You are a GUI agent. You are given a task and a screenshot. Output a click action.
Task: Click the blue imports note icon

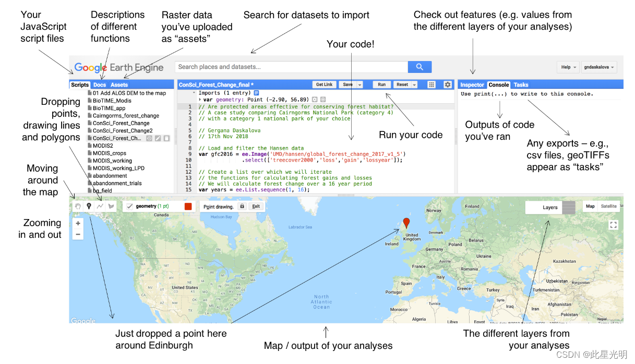point(256,93)
